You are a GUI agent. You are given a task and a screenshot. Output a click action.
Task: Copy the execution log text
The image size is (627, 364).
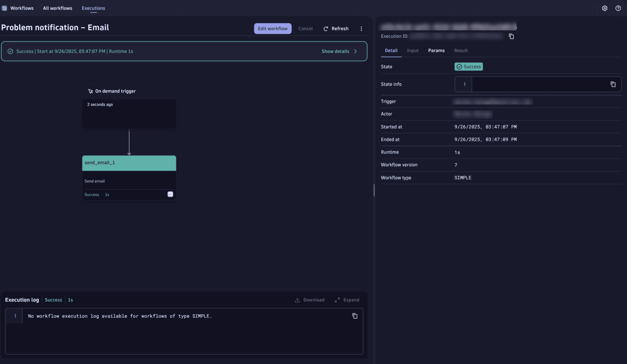(355, 316)
